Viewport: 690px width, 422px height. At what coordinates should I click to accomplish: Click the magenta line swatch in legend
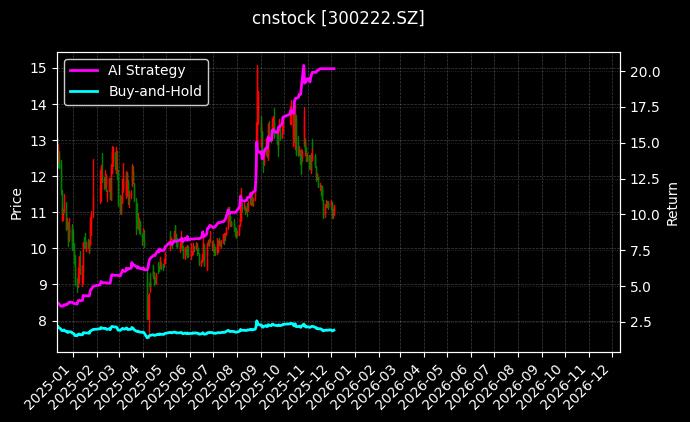[x=83, y=70]
